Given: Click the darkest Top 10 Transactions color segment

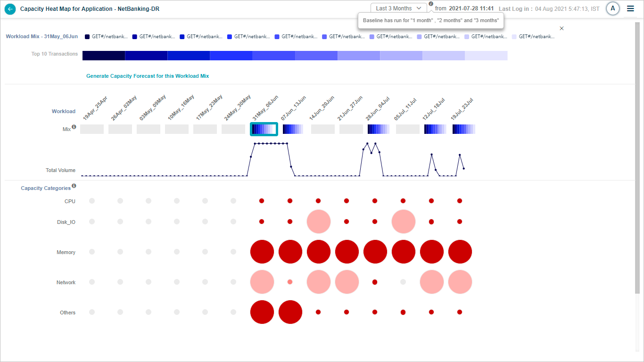Looking at the screenshot, I should click(x=104, y=56).
